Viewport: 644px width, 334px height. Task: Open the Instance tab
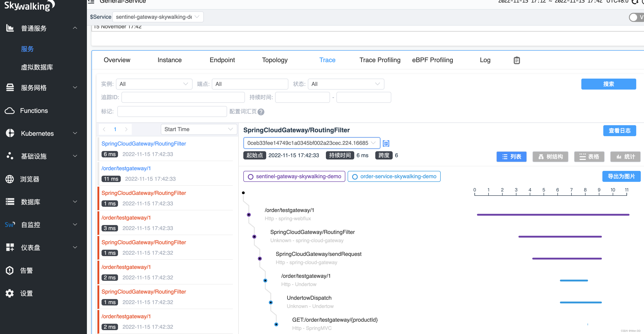(x=169, y=60)
